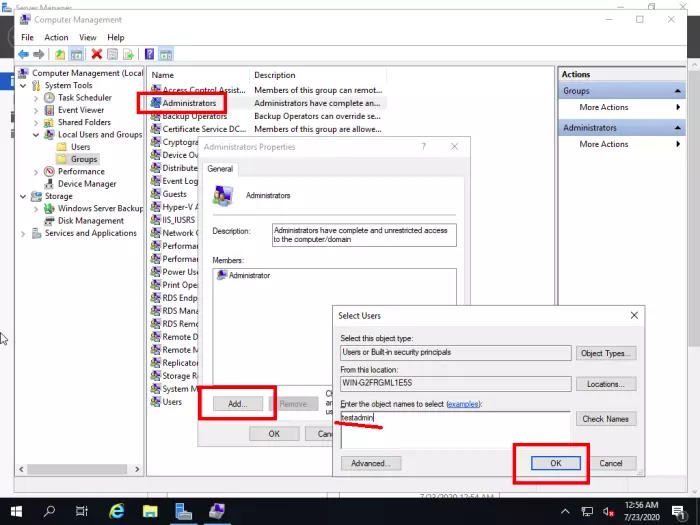Collapse the Groups section in Actions pane
This screenshot has height=525, width=700.
click(x=677, y=91)
